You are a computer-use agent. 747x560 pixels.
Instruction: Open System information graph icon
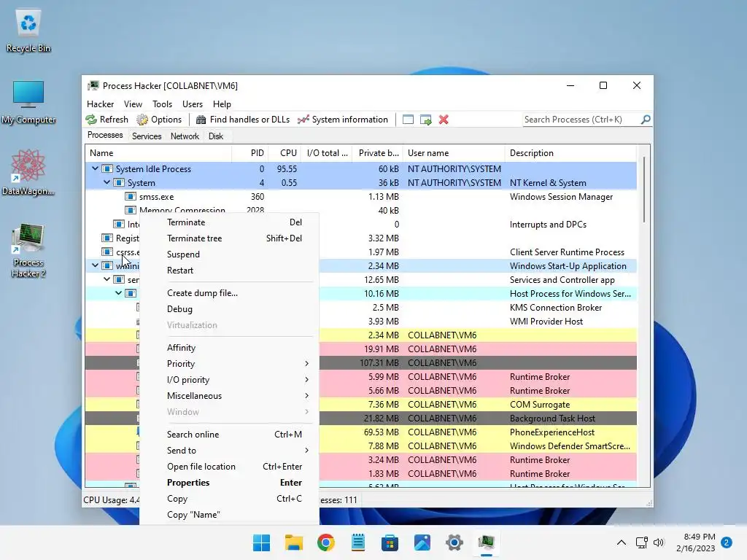[x=303, y=120]
